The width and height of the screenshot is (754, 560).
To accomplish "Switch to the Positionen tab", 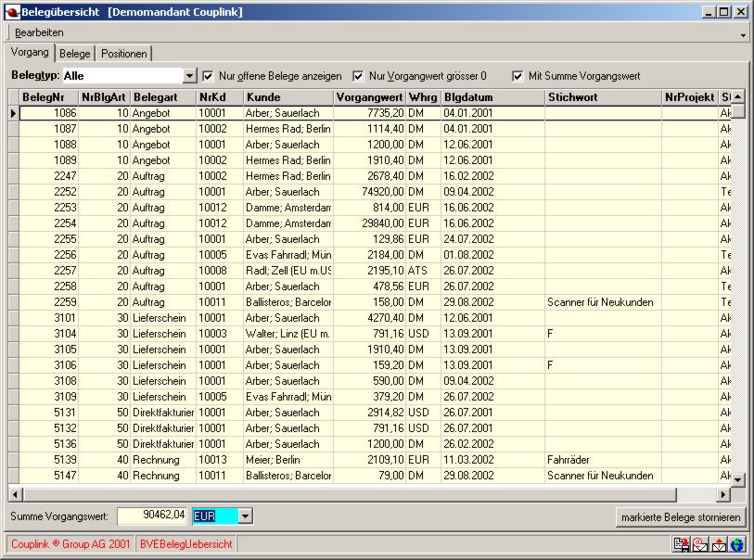I will [x=124, y=54].
